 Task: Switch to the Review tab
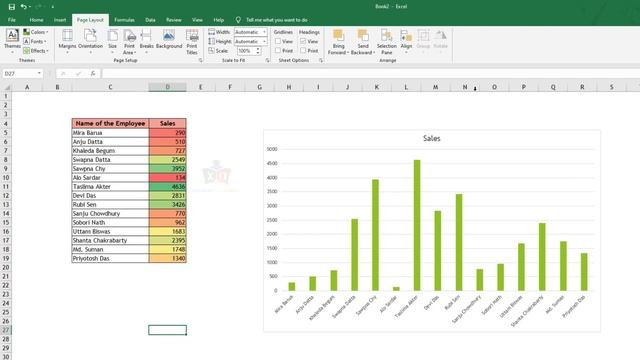click(173, 20)
